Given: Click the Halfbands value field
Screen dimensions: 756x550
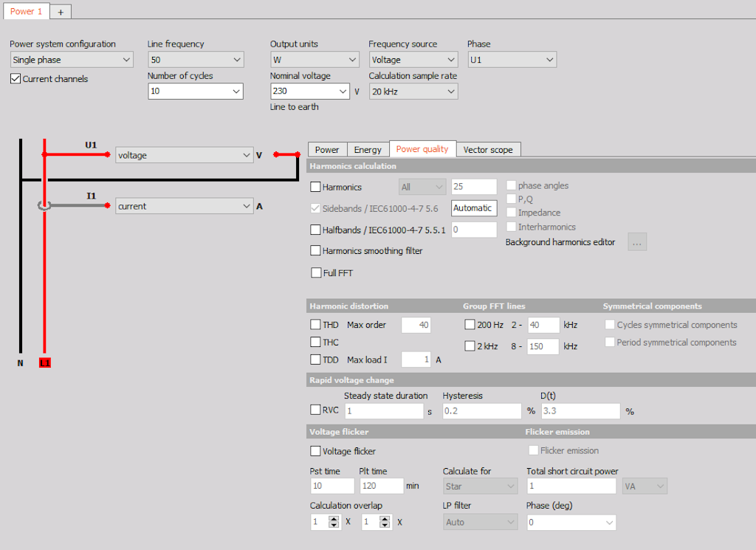Looking at the screenshot, I should 473,230.
